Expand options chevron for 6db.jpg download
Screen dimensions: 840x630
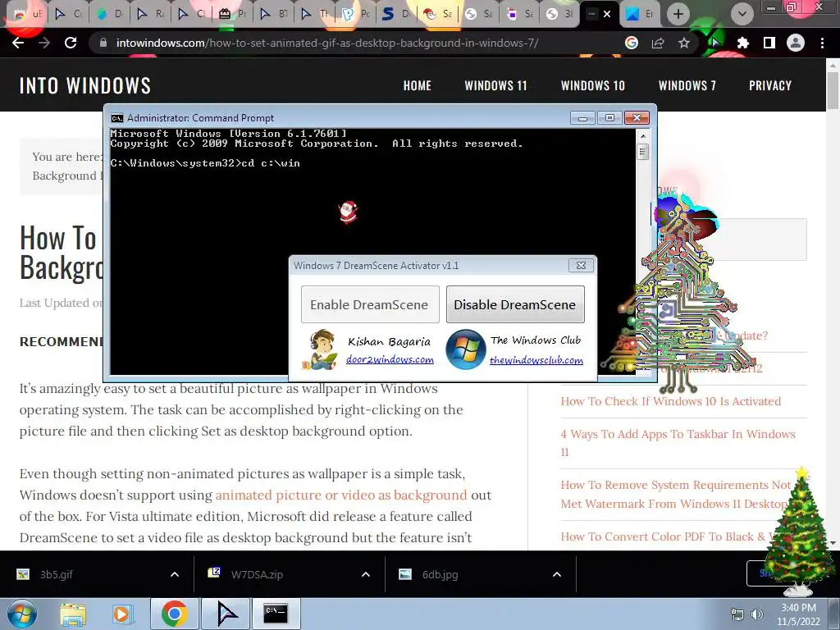pos(557,574)
